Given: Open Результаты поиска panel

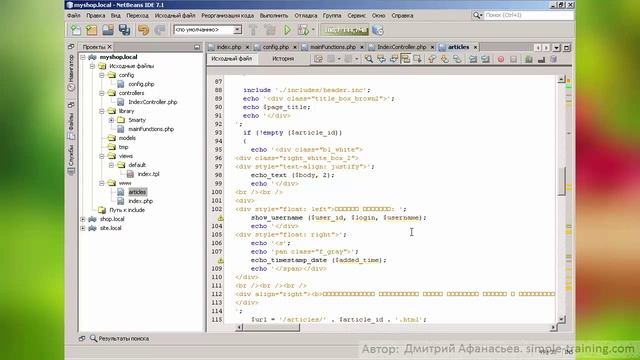Looking at the screenshot, I should (120, 338).
